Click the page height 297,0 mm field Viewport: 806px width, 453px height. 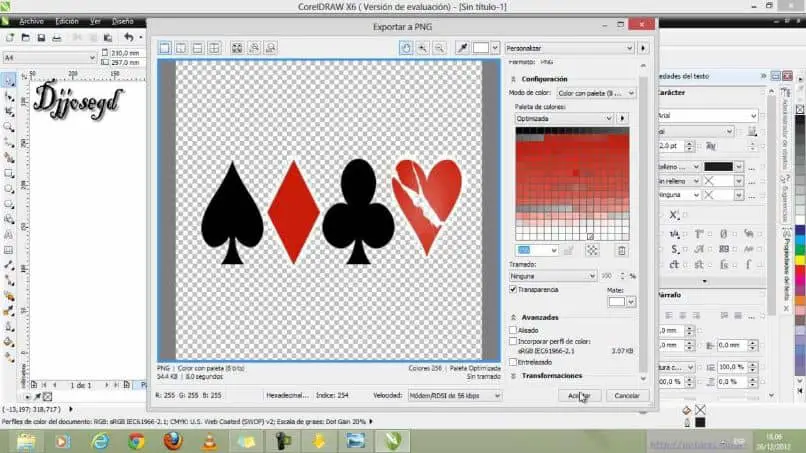[126, 62]
